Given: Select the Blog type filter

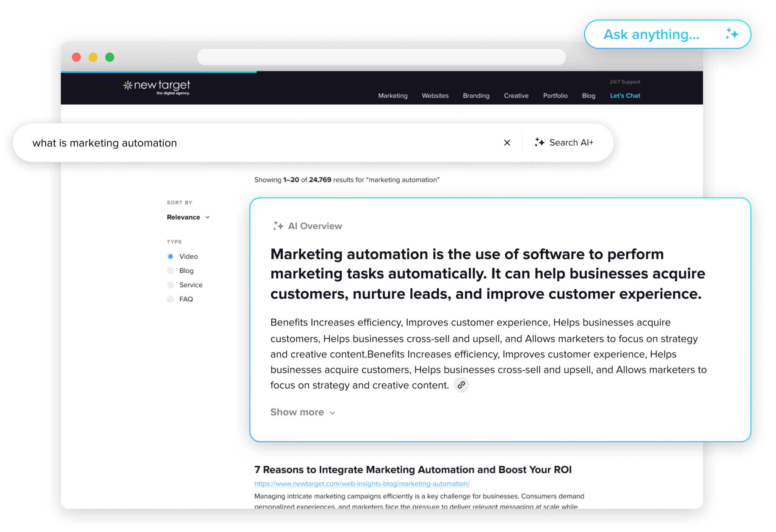Looking at the screenshot, I should pyautogui.click(x=180, y=271).
